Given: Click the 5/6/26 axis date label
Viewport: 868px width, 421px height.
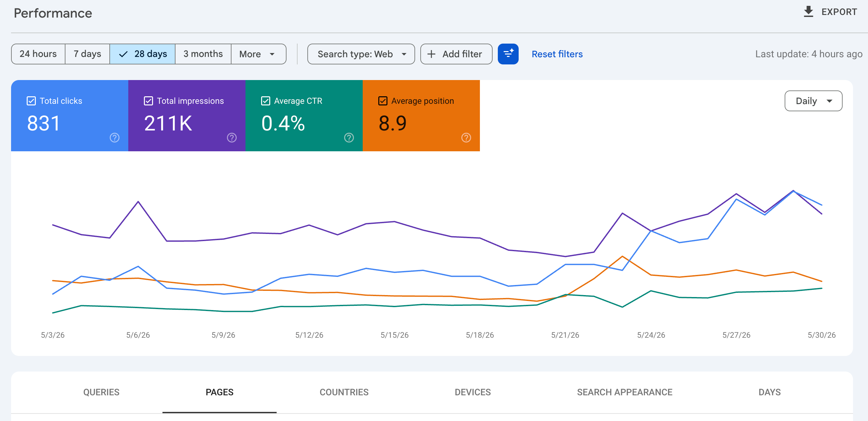Looking at the screenshot, I should click(138, 335).
